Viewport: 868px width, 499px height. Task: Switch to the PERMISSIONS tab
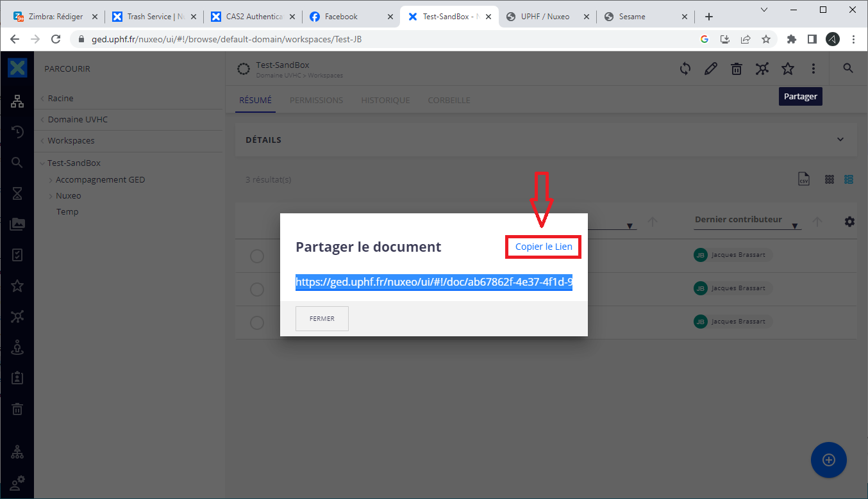316,101
